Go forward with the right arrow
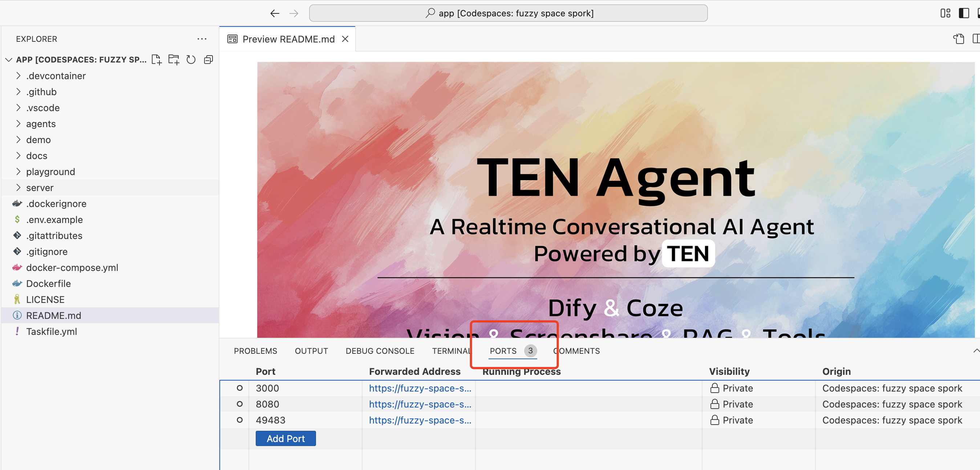Image resolution: width=980 pixels, height=470 pixels. pyautogui.click(x=294, y=13)
